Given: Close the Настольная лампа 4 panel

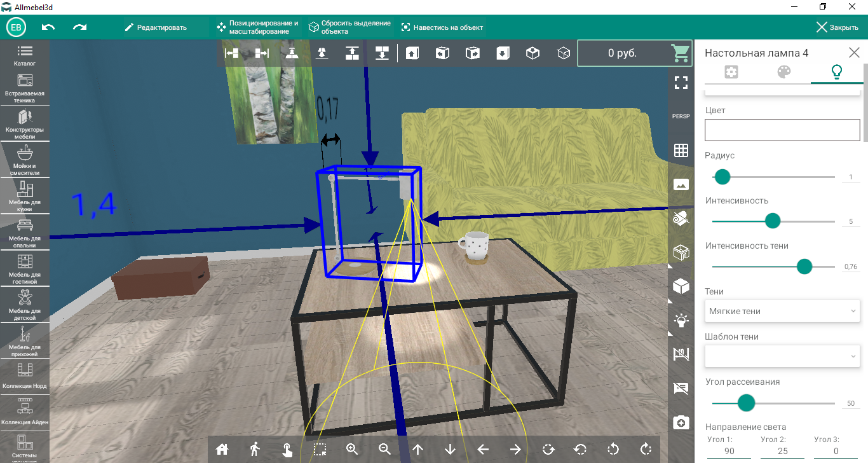Looking at the screenshot, I should tap(854, 53).
